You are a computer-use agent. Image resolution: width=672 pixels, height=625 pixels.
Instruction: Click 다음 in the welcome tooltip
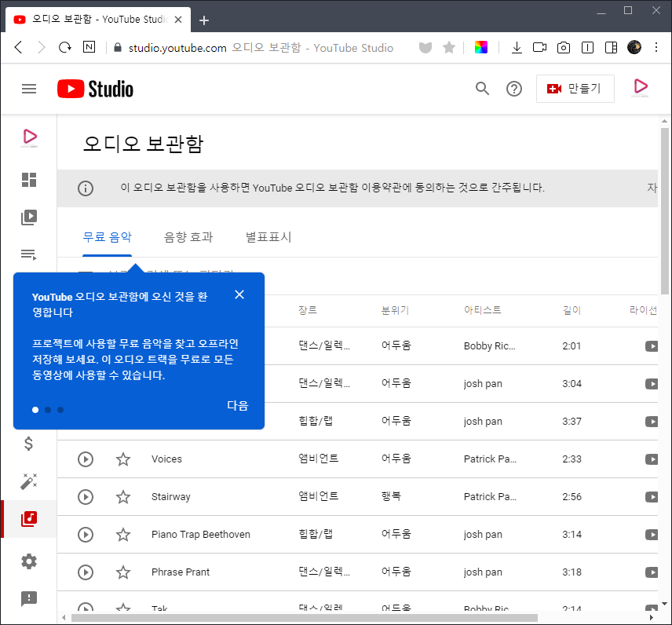[238, 405]
